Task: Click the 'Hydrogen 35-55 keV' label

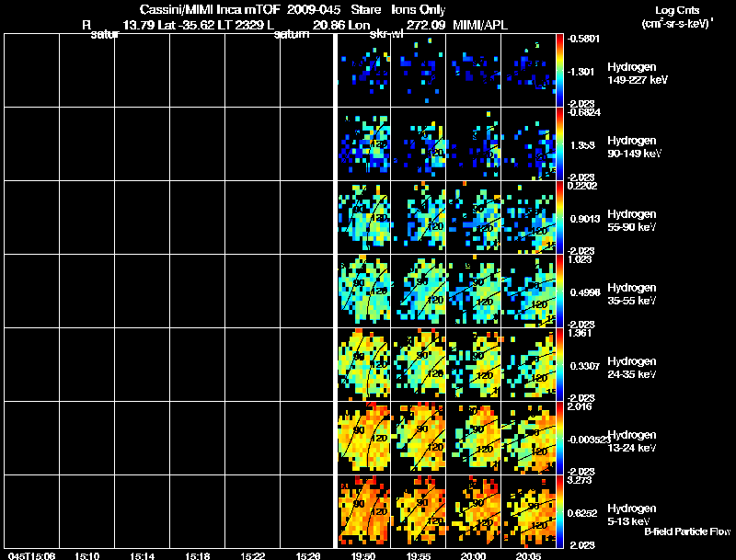Action: pyautogui.click(x=632, y=294)
